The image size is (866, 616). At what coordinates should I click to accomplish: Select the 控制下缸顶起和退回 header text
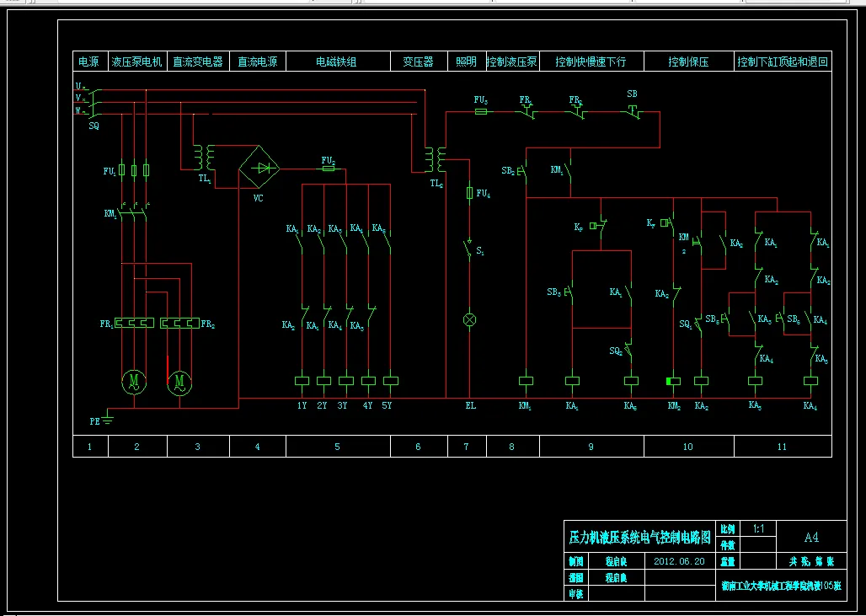[x=783, y=62]
